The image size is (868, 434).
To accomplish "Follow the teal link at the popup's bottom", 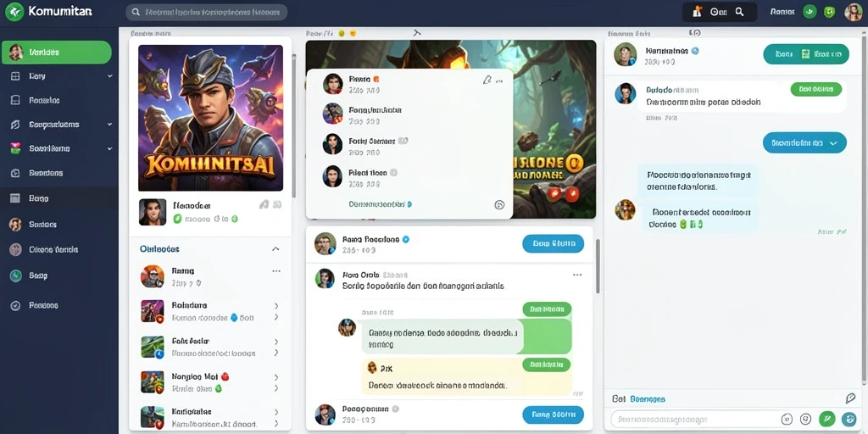I will coord(381,204).
